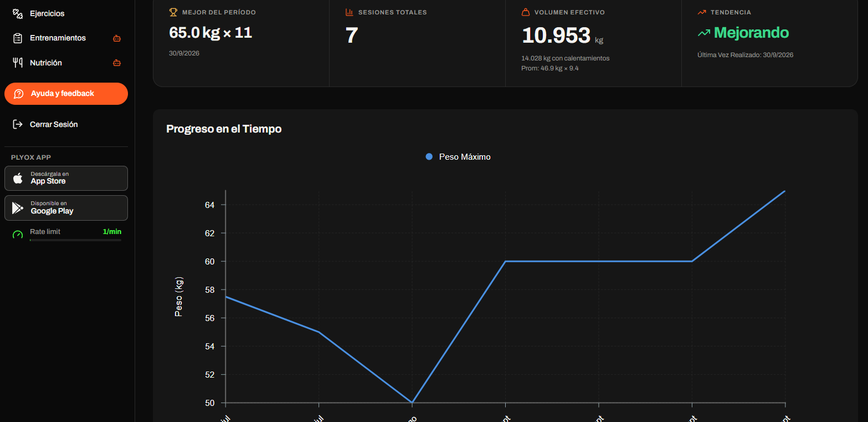Click the Apple logo icon
Screen dimensions: 868x422
click(x=18, y=178)
